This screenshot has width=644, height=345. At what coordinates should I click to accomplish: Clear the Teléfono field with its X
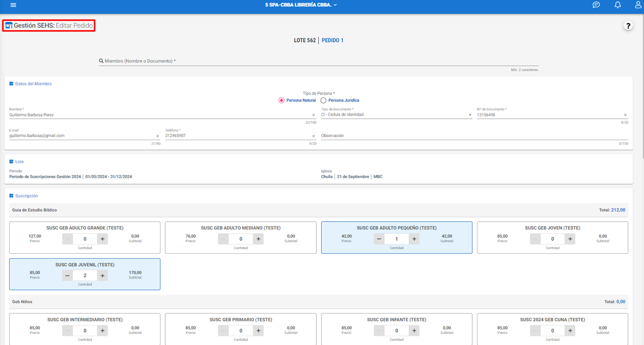314,136
